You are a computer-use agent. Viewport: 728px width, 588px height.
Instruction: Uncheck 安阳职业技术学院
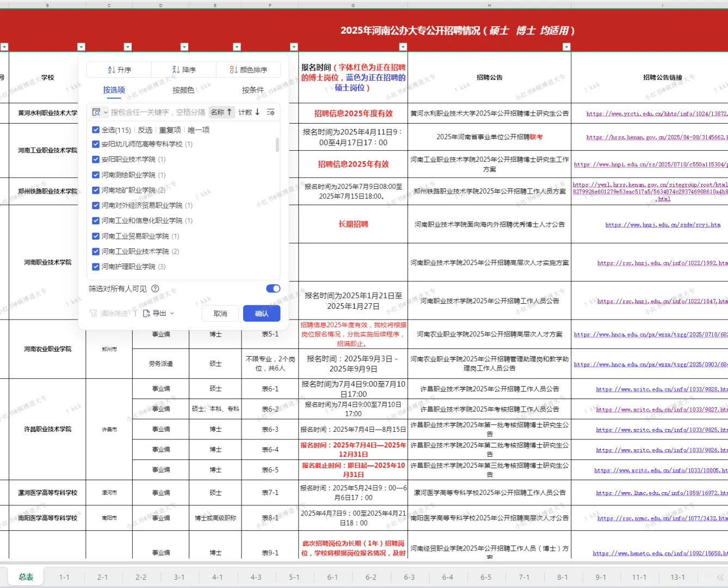(96, 160)
